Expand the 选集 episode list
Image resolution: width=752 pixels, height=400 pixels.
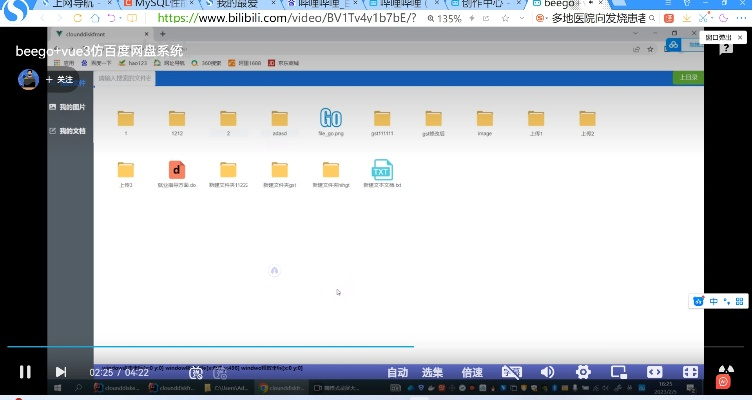tap(433, 372)
